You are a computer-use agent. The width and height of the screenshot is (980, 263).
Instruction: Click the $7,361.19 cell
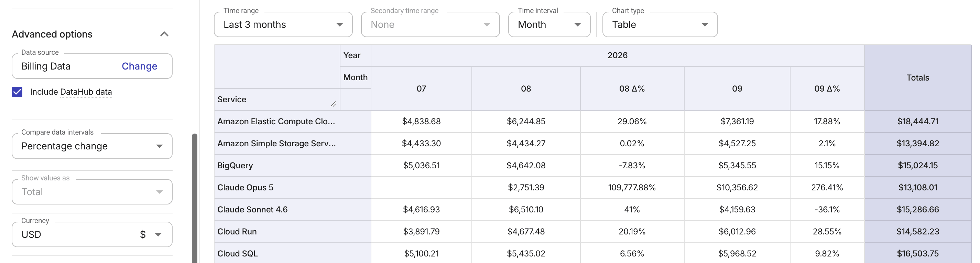click(737, 122)
